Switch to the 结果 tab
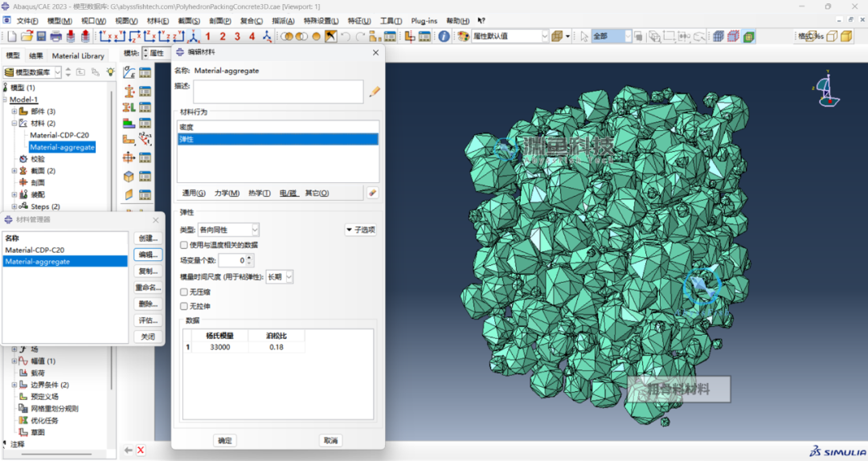 [x=36, y=55]
